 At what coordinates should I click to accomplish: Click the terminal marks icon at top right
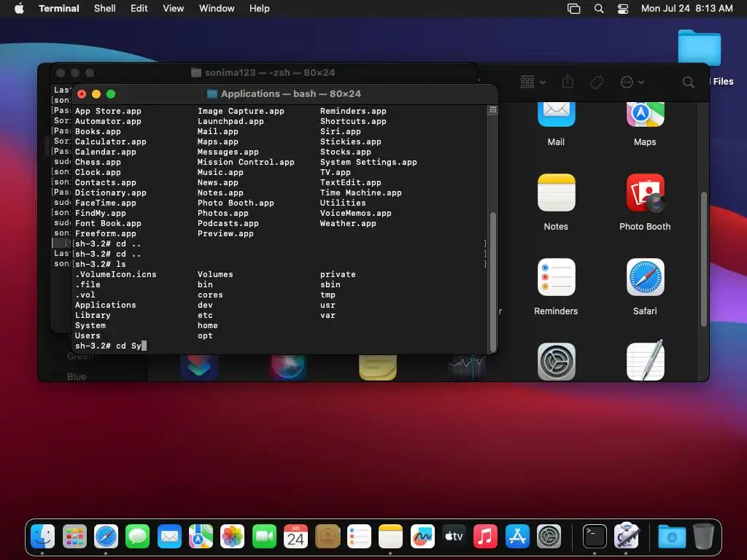point(493,110)
